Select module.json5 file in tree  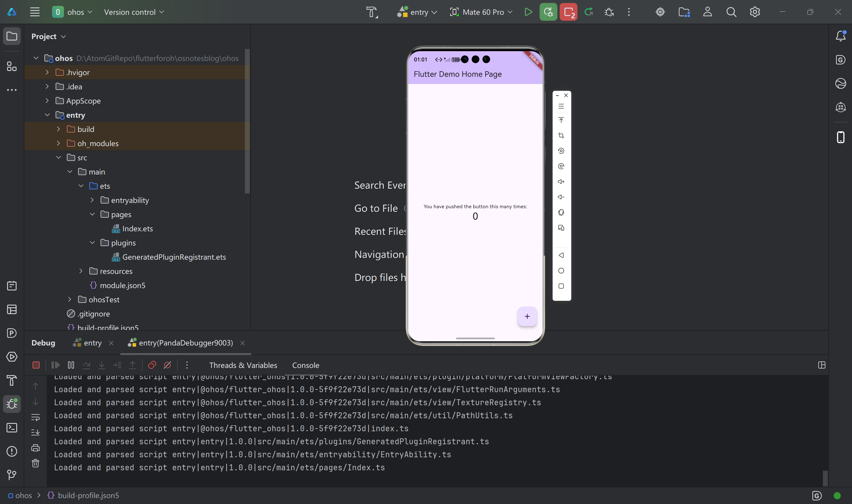pyautogui.click(x=117, y=285)
